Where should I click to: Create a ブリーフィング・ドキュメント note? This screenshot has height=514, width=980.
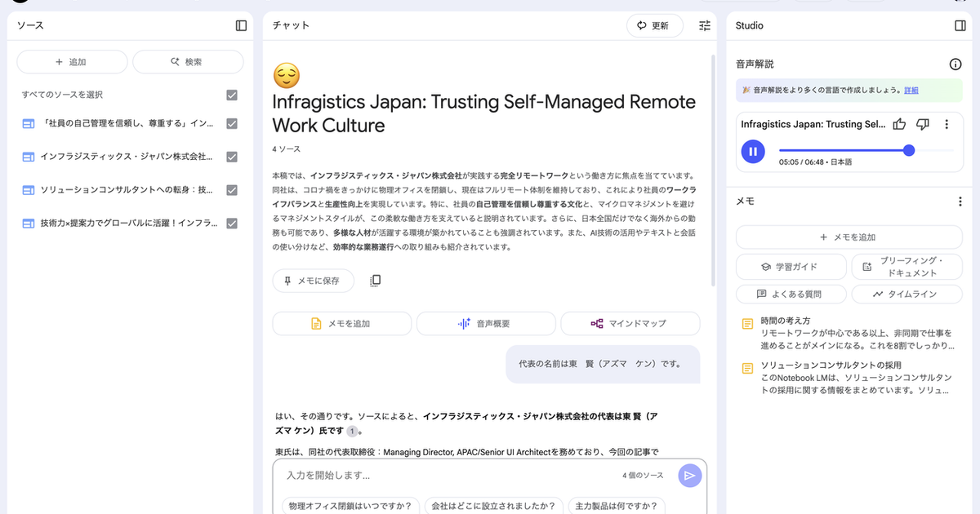(x=907, y=267)
